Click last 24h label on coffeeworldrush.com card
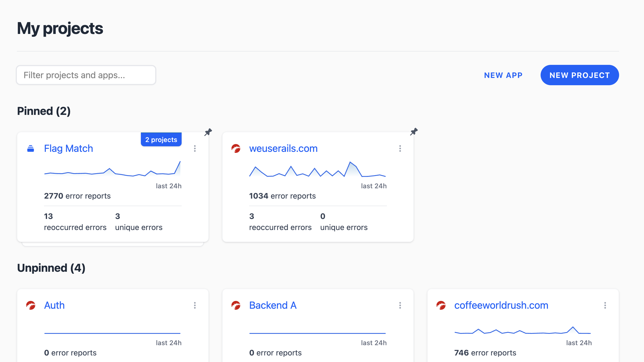 pyautogui.click(x=579, y=343)
